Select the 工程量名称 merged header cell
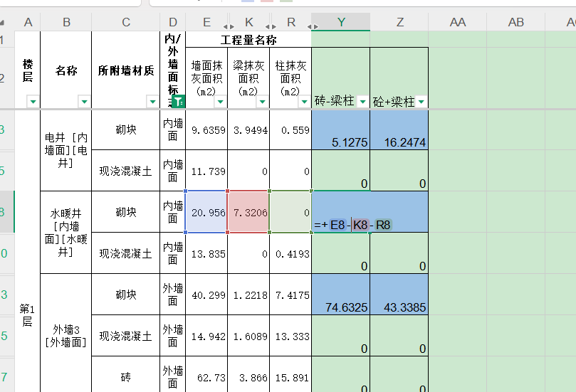 [248, 40]
